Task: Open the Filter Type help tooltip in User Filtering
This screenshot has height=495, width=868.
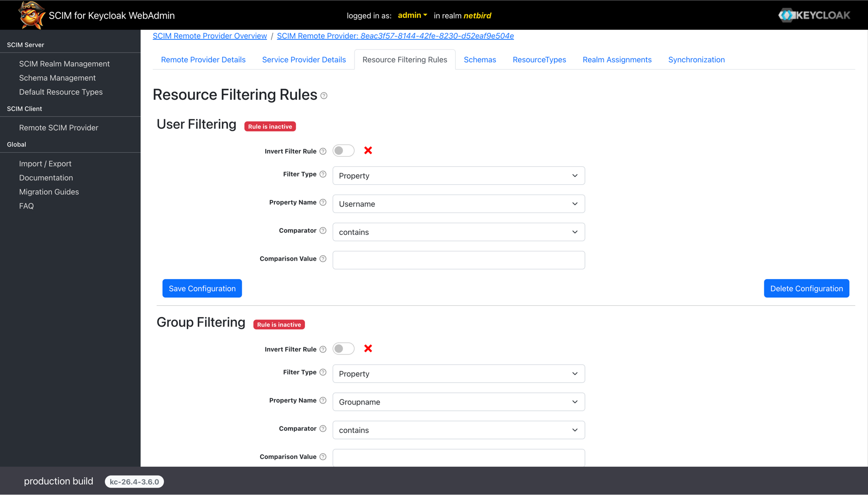Action: coord(323,174)
